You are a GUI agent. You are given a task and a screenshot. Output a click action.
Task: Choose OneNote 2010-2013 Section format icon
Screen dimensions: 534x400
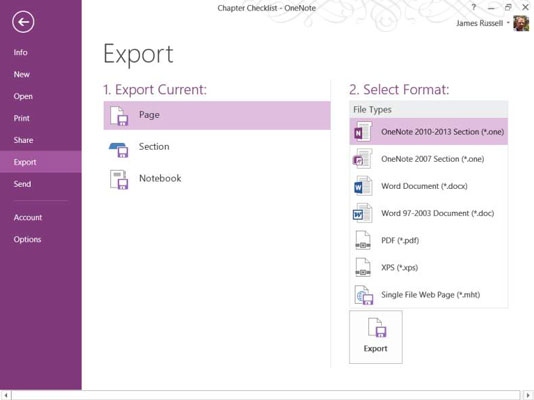[362, 132]
